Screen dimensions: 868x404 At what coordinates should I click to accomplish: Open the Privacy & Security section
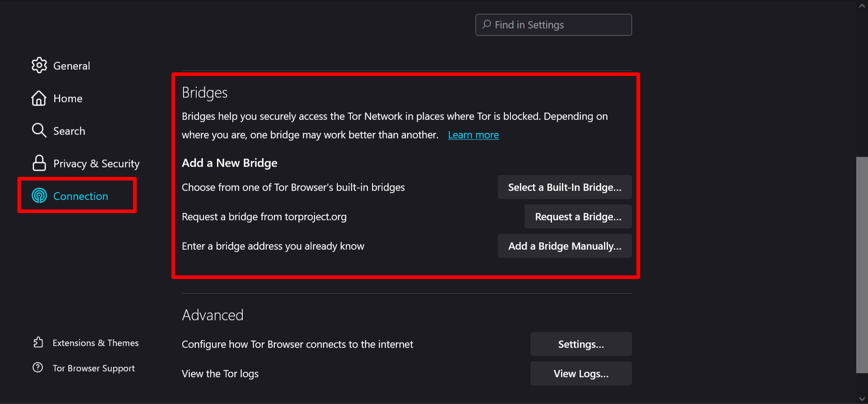(96, 163)
